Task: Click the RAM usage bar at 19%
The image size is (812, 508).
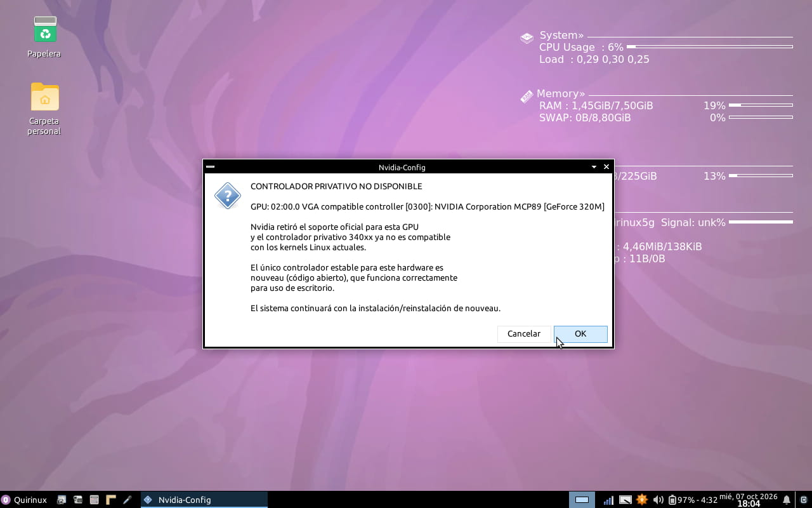Action: click(761, 105)
